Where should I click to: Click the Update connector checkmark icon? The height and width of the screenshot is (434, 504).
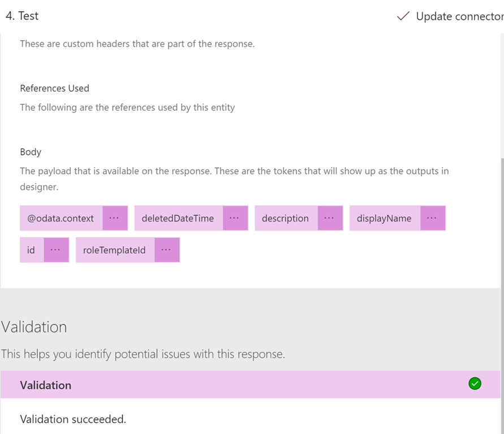(403, 16)
